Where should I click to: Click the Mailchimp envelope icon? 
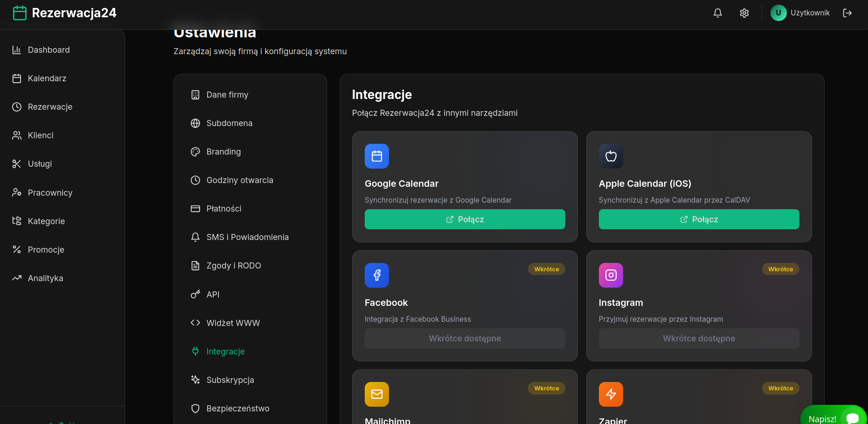376,394
